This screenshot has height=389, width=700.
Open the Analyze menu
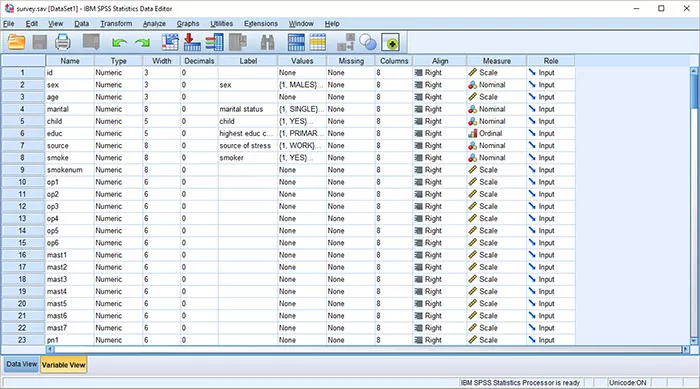click(x=154, y=24)
